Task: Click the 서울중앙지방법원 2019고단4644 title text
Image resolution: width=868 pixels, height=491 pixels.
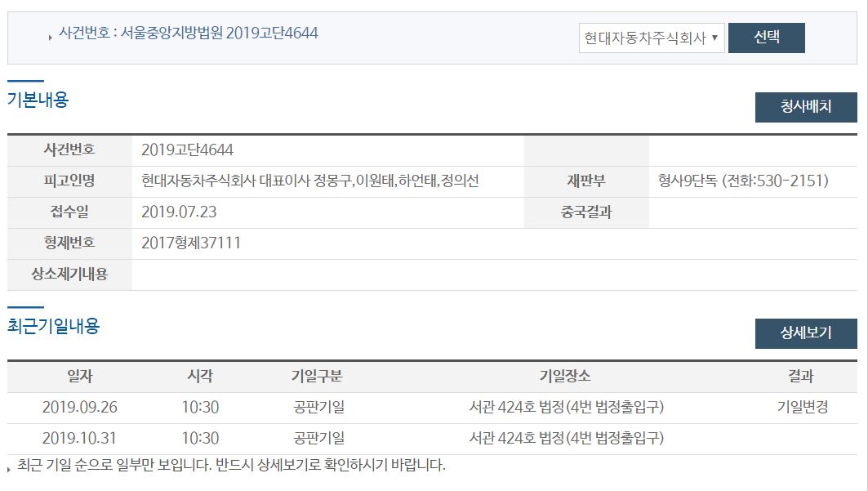Action: click(219, 33)
